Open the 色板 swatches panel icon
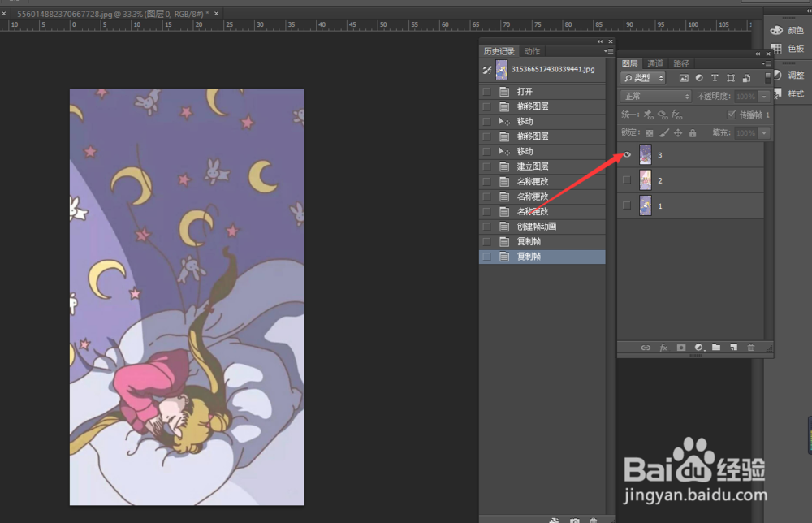 [x=776, y=49]
